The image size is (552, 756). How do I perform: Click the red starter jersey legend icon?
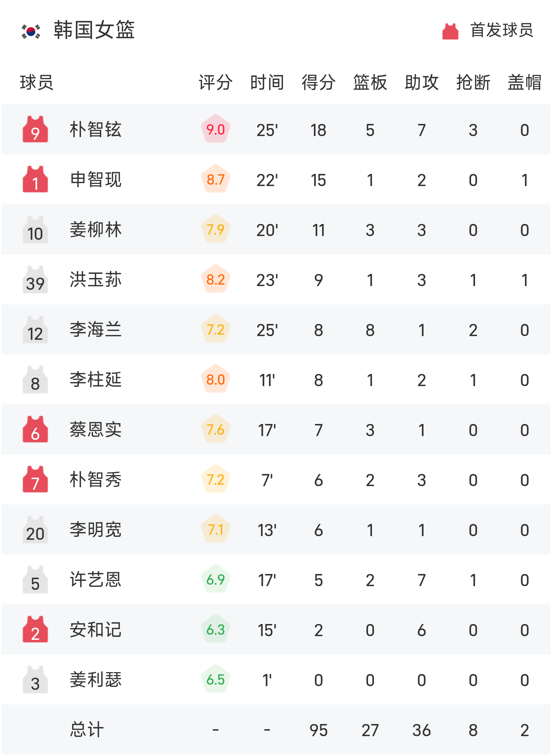coord(450,31)
